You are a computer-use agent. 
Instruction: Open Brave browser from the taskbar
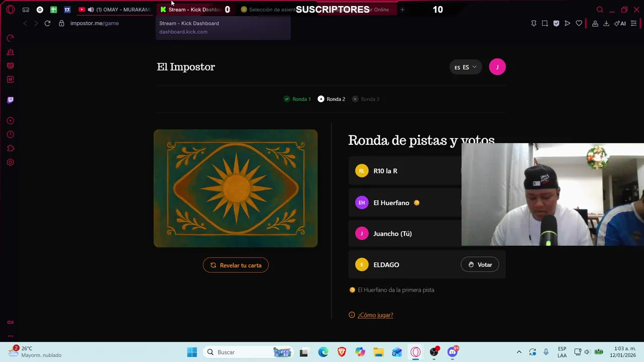(342, 352)
